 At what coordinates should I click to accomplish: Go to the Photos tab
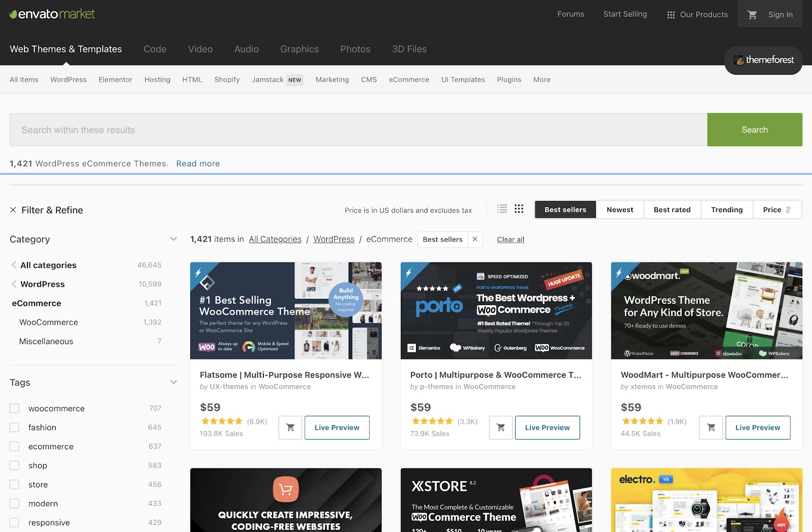click(355, 49)
